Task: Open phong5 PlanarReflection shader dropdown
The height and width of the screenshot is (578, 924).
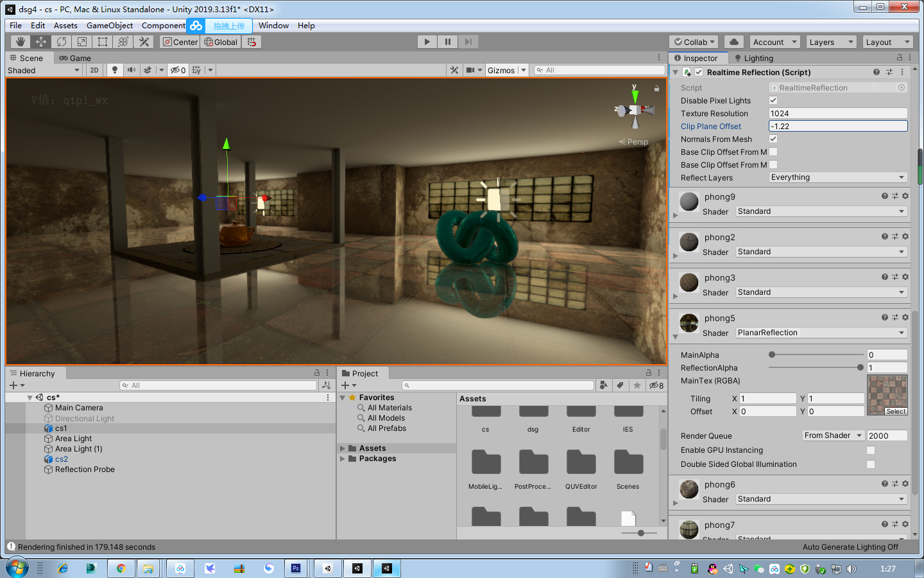Action: point(821,333)
